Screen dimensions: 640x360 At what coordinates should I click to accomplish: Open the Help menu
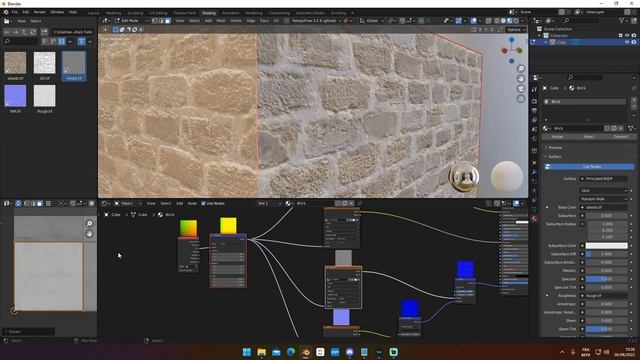click(73, 12)
